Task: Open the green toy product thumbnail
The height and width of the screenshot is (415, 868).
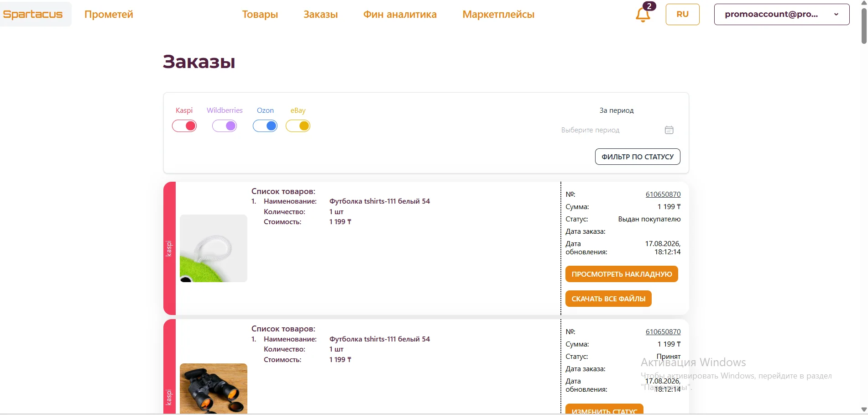Action: (x=214, y=248)
